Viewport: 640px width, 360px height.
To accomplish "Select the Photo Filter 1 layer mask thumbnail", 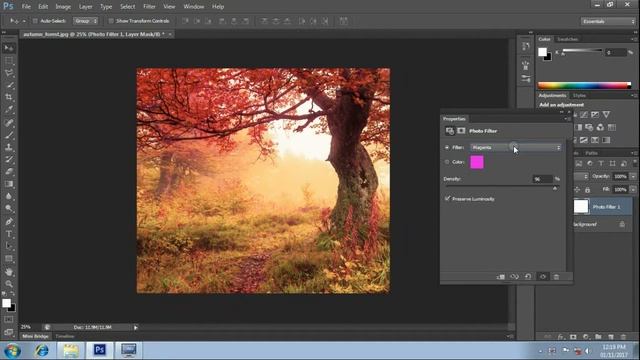I will point(581,207).
